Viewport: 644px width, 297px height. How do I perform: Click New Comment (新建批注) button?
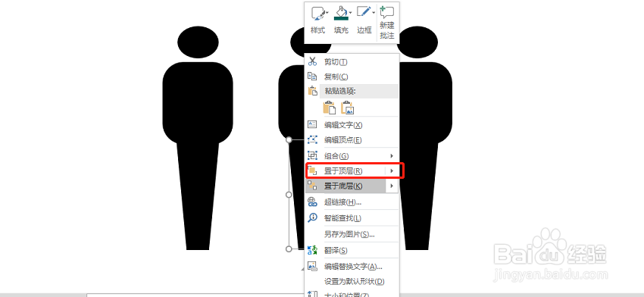point(387,23)
